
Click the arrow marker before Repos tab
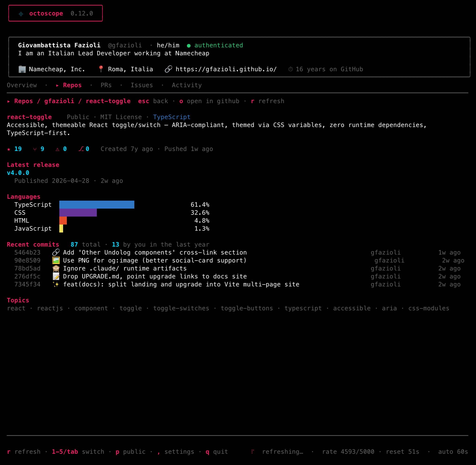(x=57, y=86)
